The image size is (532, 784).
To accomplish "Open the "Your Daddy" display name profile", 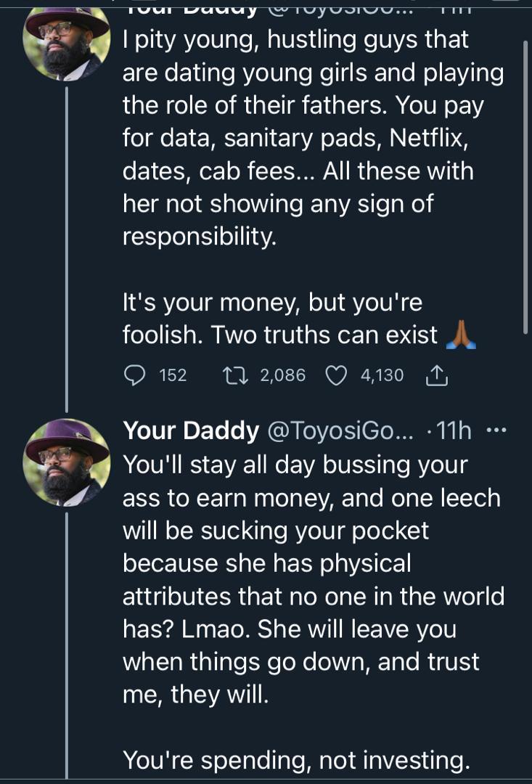I will [191, 431].
